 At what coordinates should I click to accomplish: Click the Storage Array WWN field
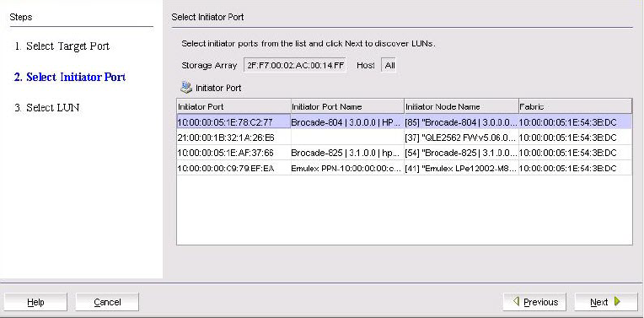(295, 65)
